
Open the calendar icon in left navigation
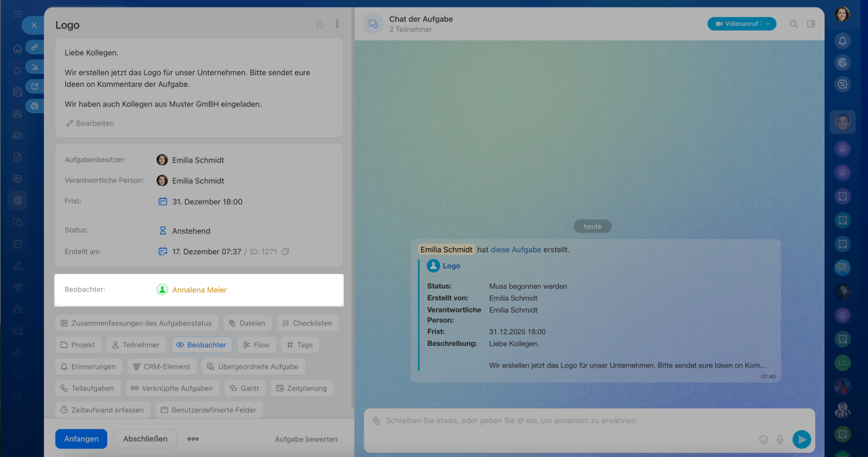point(18,243)
